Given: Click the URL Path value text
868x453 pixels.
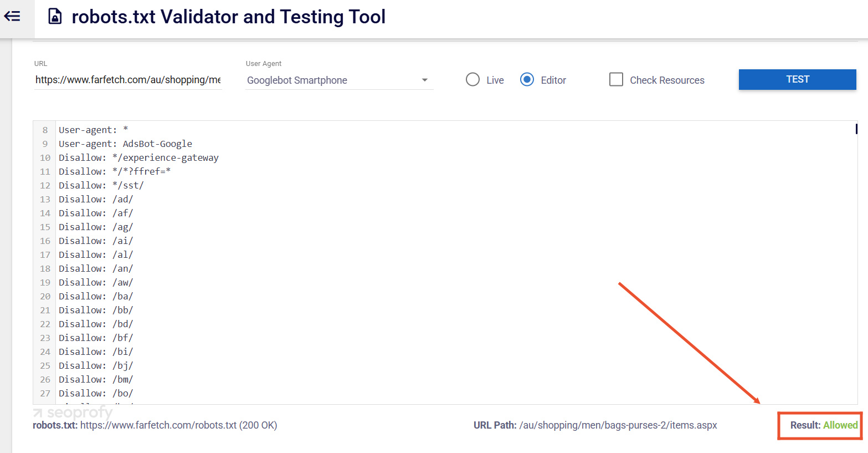Looking at the screenshot, I should click(x=618, y=425).
